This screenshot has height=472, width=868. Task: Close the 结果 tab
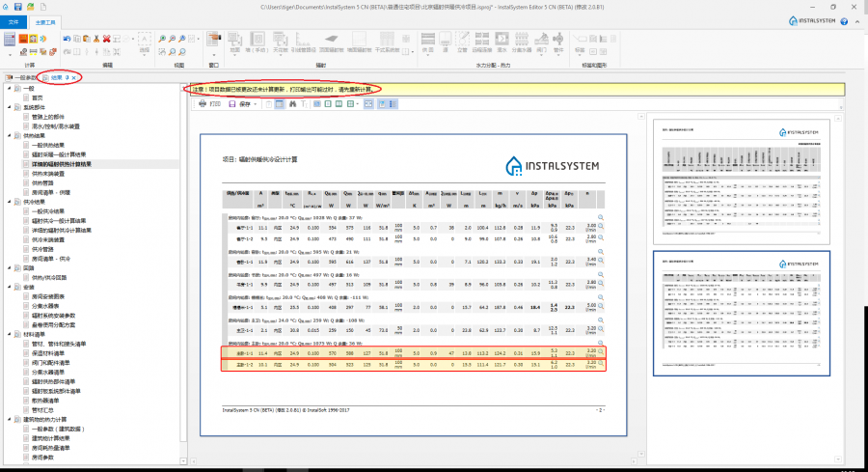pos(73,77)
